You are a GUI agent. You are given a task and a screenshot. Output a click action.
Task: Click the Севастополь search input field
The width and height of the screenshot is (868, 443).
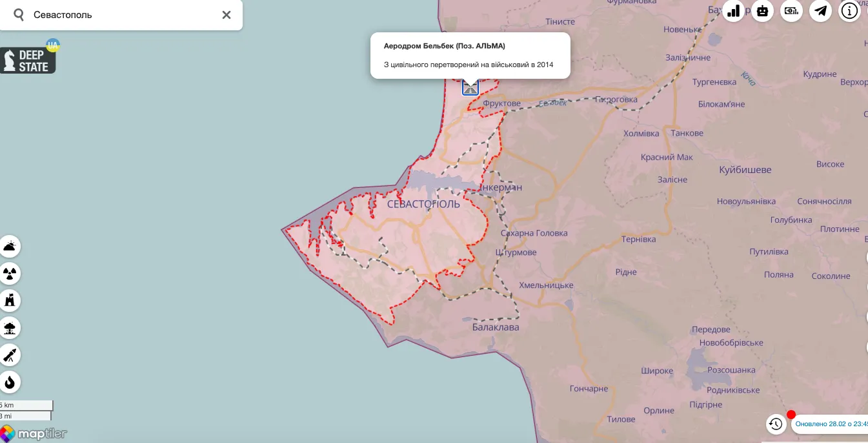[x=123, y=15]
